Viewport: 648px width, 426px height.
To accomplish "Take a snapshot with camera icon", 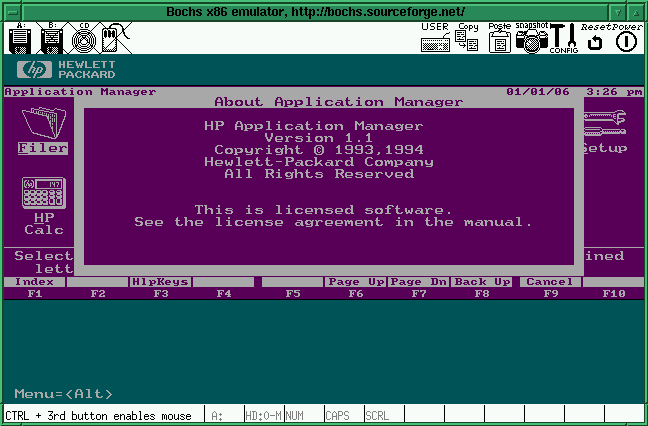I will [532, 38].
